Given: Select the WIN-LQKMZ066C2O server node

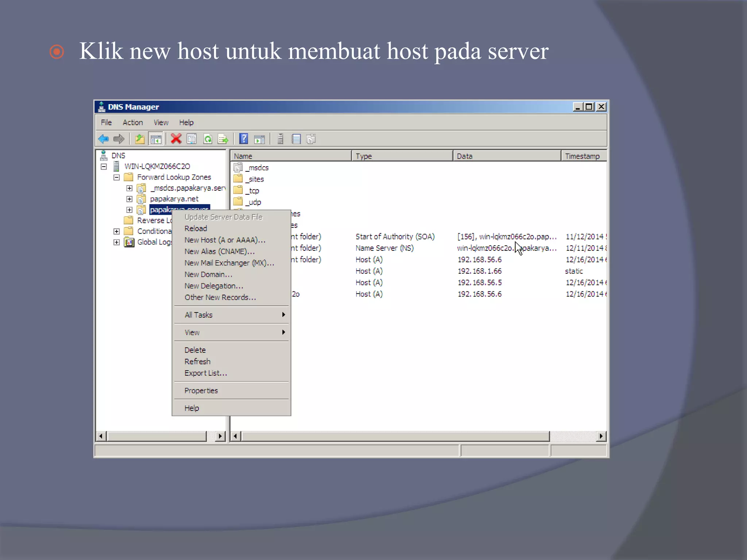Looking at the screenshot, I should tap(157, 167).
